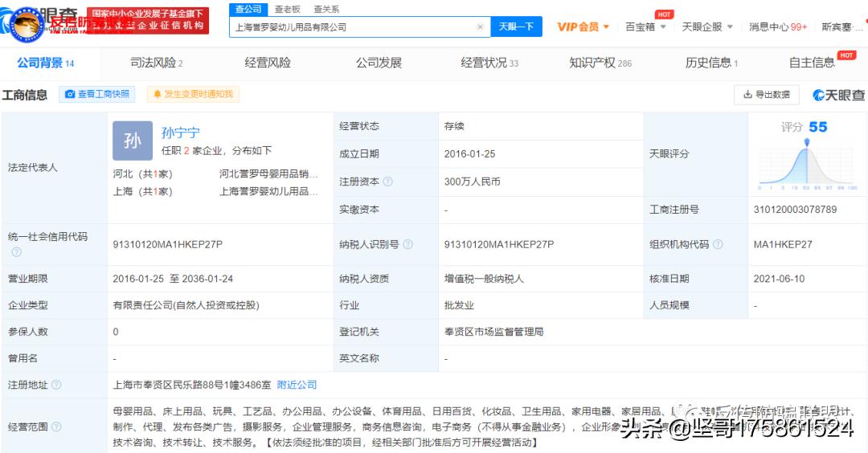Click the 发生变更时通知我 button
Viewport: 868px width, 453px height.
click(x=193, y=94)
